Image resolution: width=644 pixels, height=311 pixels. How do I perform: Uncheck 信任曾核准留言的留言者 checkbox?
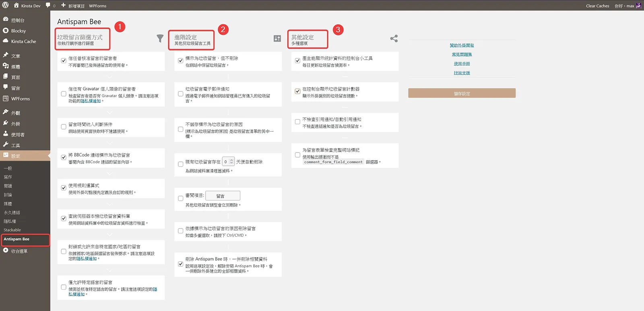[64, 60]
